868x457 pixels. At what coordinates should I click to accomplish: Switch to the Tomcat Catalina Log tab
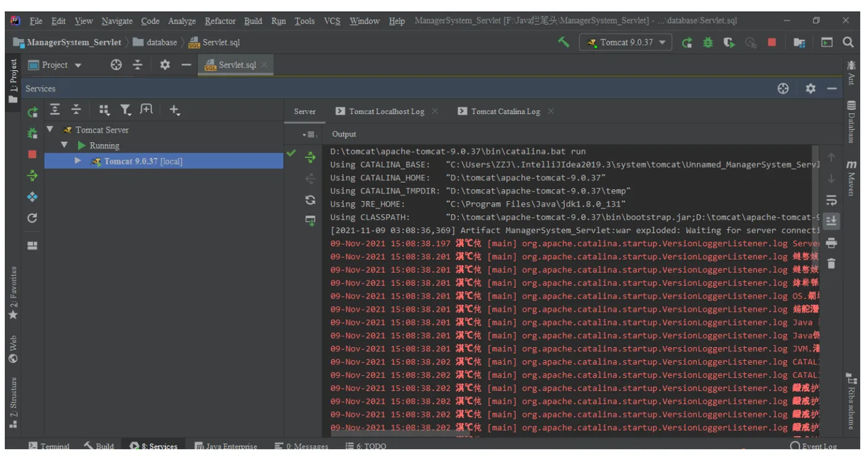click(x=505, y=112)
